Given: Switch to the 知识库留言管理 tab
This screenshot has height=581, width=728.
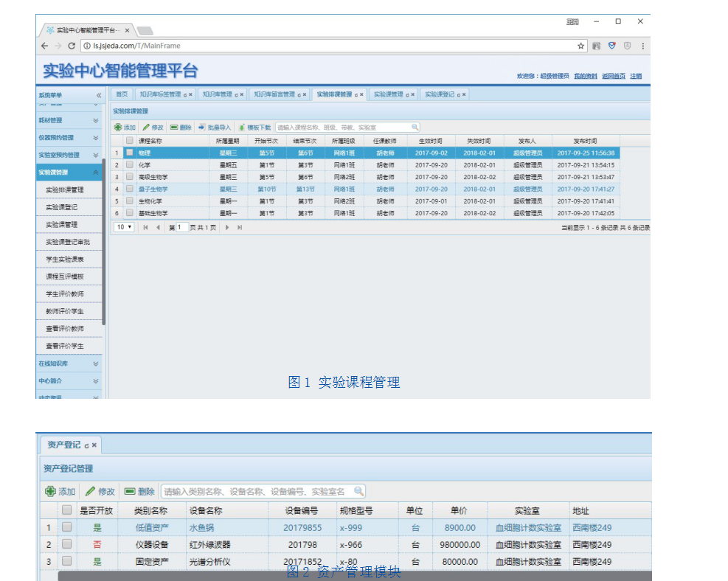Looking at the screenshot, I should 280,94.
